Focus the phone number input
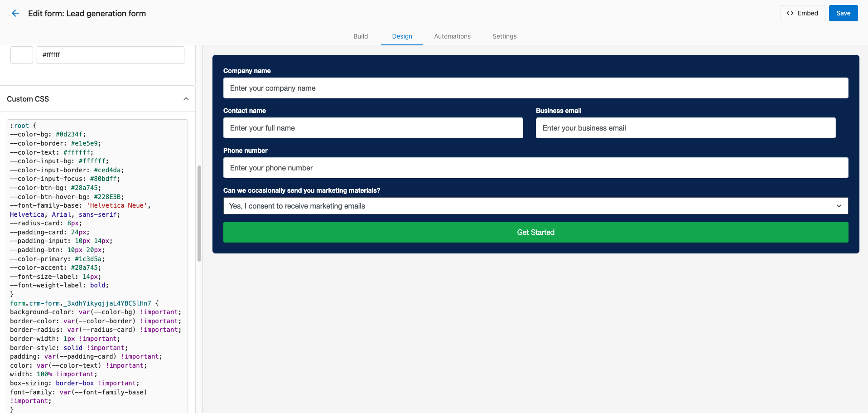Image resolution: width=868 pixels, height=413 pixels. pos(535,168)
